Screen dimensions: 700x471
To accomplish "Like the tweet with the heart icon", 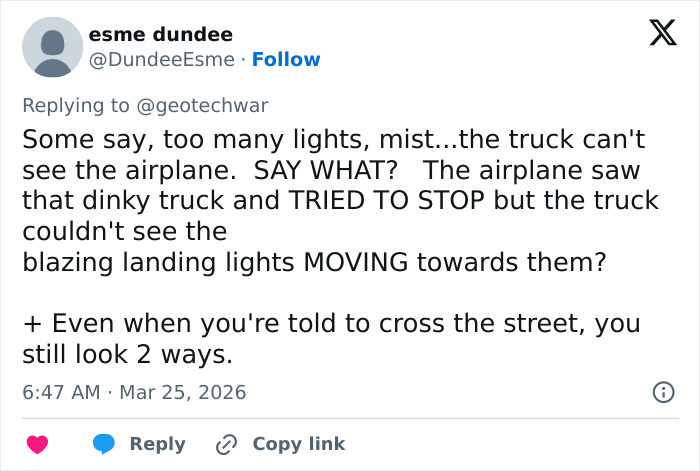I will (37, 444).
